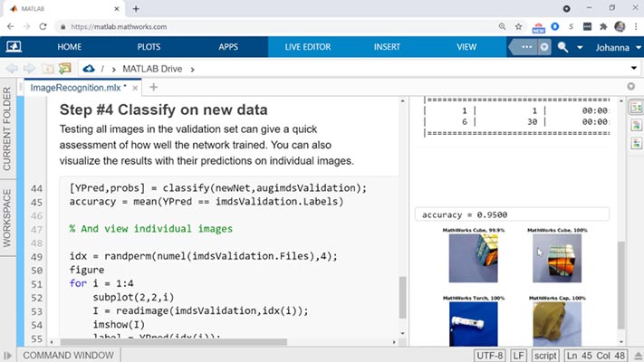Click the output pane vertical scrollbar
Image resolution: width=644 pixels, height=362 pixels.
pyautogui.click(x=621, y=285)
